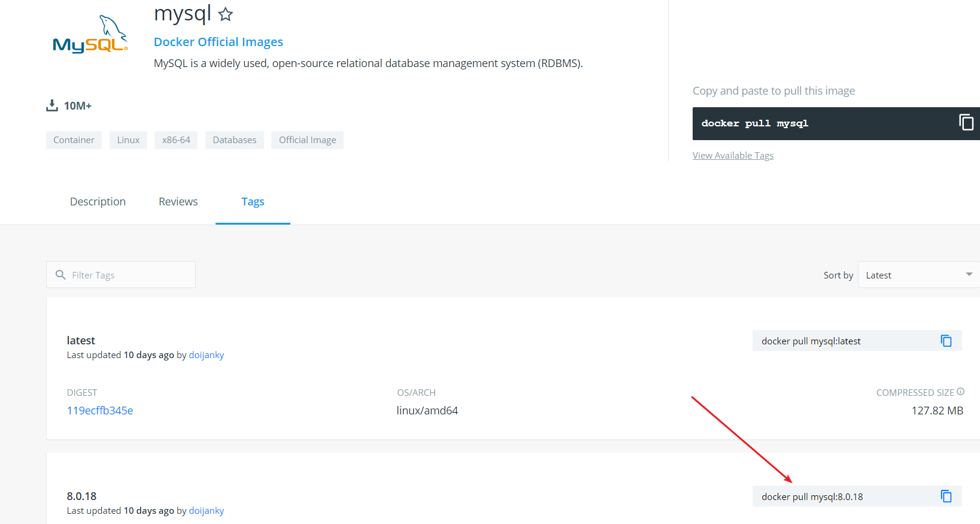Copy the docker pull mysql command
The height and width of the screenshot is (524, 980).
(966, 122)
